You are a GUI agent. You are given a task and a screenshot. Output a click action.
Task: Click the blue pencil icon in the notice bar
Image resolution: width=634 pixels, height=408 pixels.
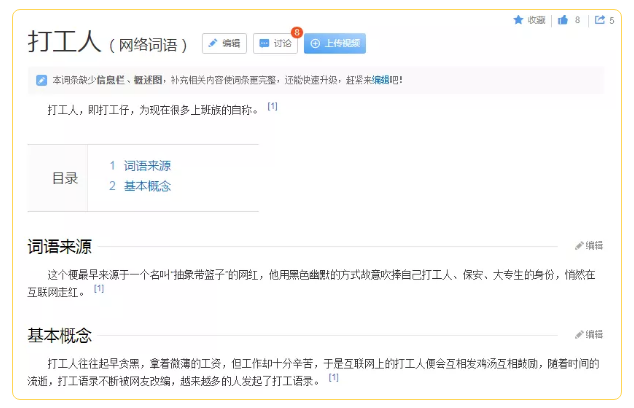tap(41, 80)
